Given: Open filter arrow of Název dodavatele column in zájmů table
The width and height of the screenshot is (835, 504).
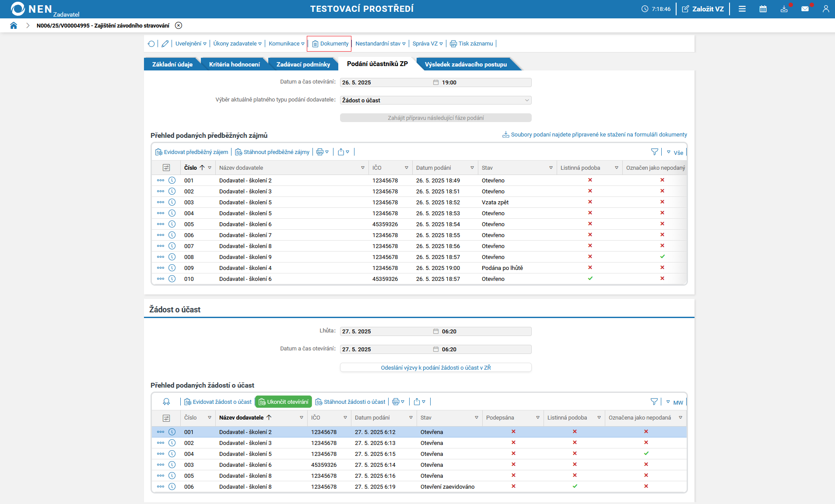Looking at the screenshot, I should pyautogui.click(x=363, y=168).
